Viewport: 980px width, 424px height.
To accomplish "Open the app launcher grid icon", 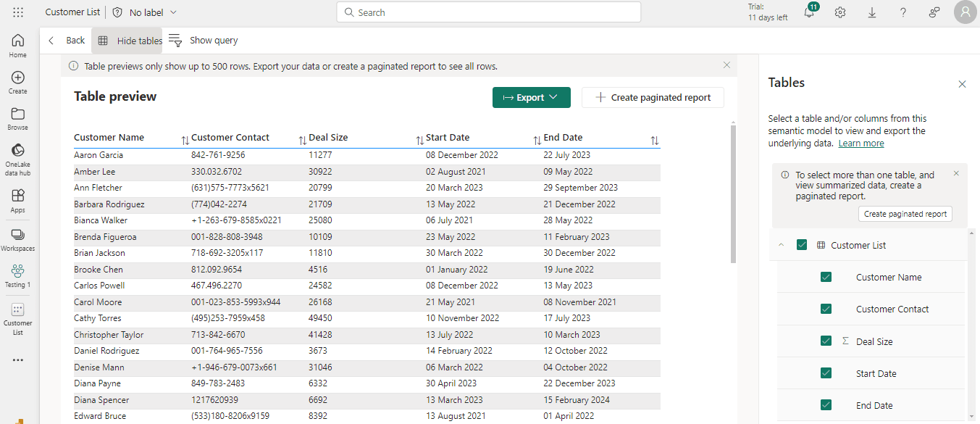I will pos(18,13).
